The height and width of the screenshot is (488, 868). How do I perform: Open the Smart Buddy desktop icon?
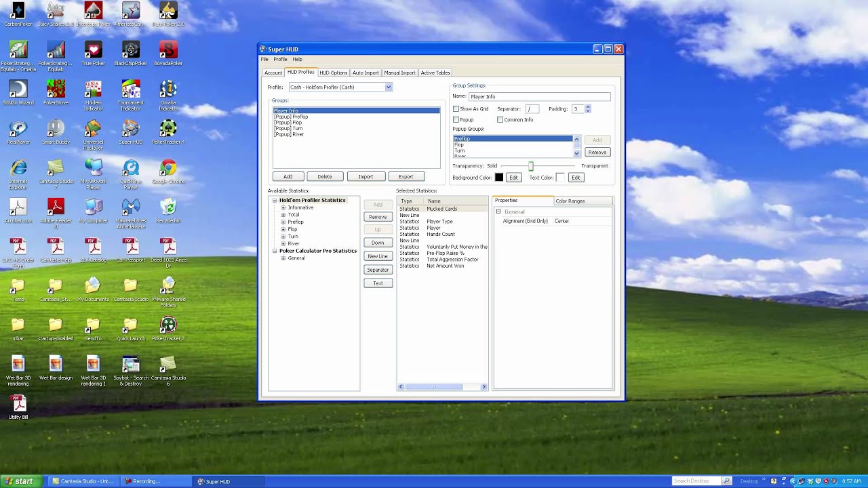[56, 132]
